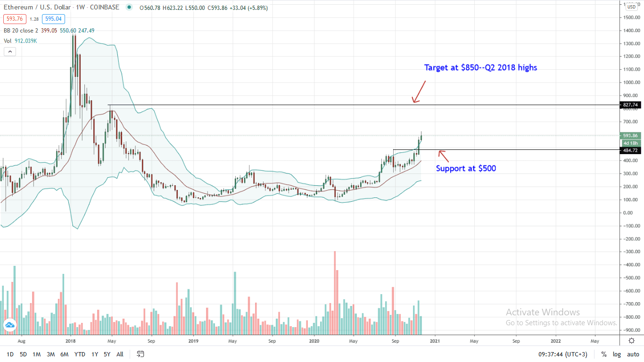Set range to 3M
644x362 pixels.
(51, 354)
